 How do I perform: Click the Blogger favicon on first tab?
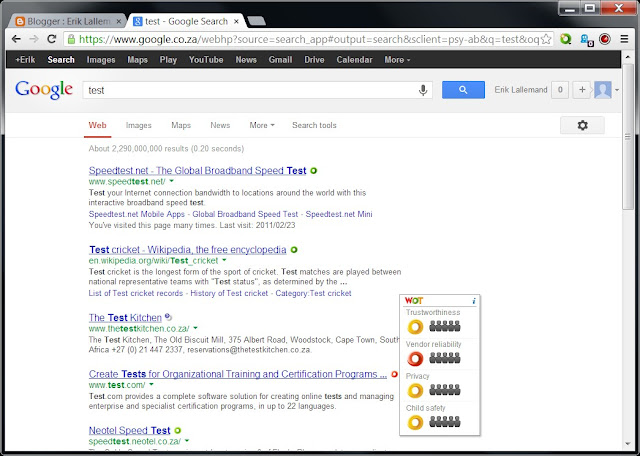[20, 21]
